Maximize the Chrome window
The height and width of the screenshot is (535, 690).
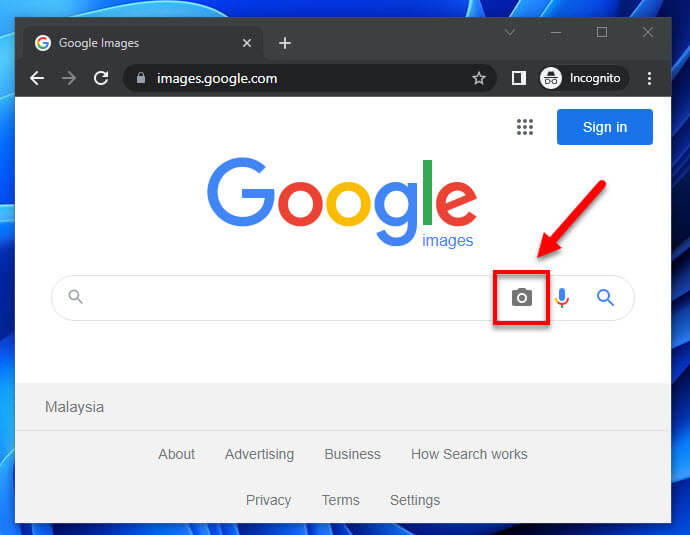pyautogui.click(x=602, y=32)
